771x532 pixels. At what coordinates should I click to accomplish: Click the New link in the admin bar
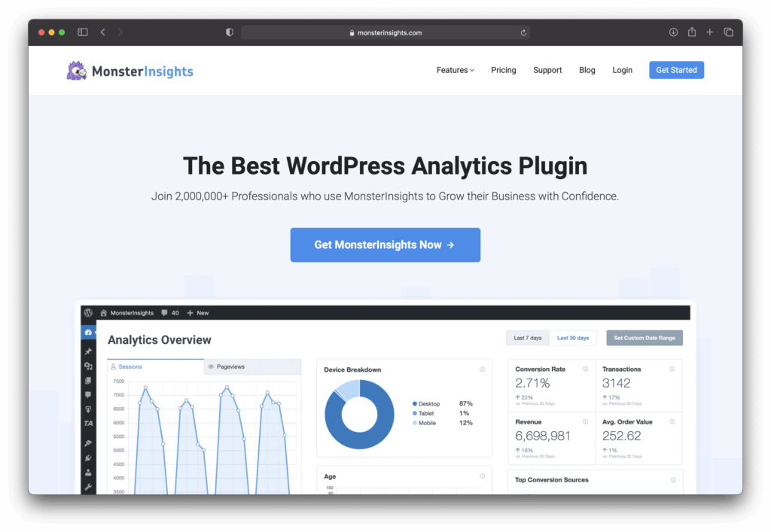[203, 313]
